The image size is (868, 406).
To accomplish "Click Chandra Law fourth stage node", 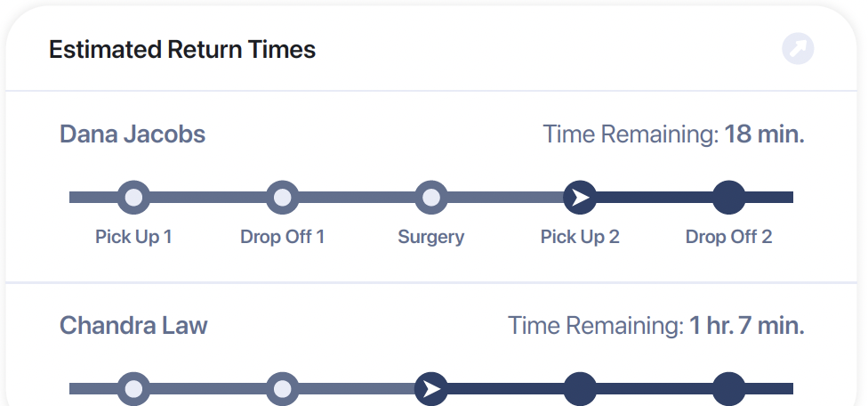I will pyautogui.click(x=580, y=389).
